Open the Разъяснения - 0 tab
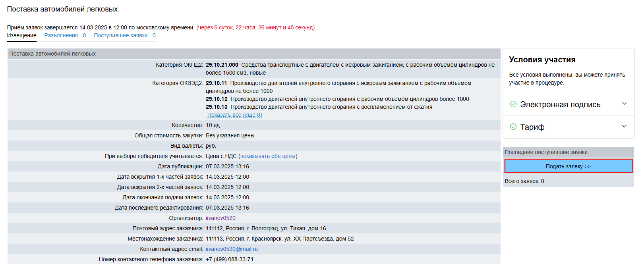Screen dimensions: 644x264 (x=65, y=36)
